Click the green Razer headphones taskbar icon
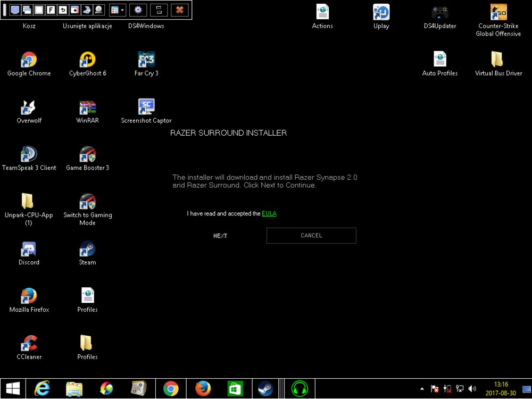 coord(300,389)
